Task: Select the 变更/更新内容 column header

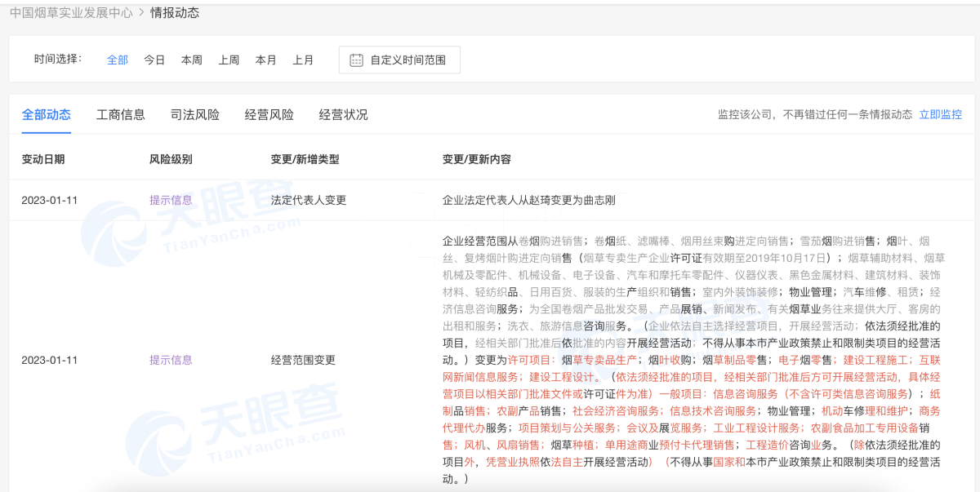Action: [x=476, y=159]
